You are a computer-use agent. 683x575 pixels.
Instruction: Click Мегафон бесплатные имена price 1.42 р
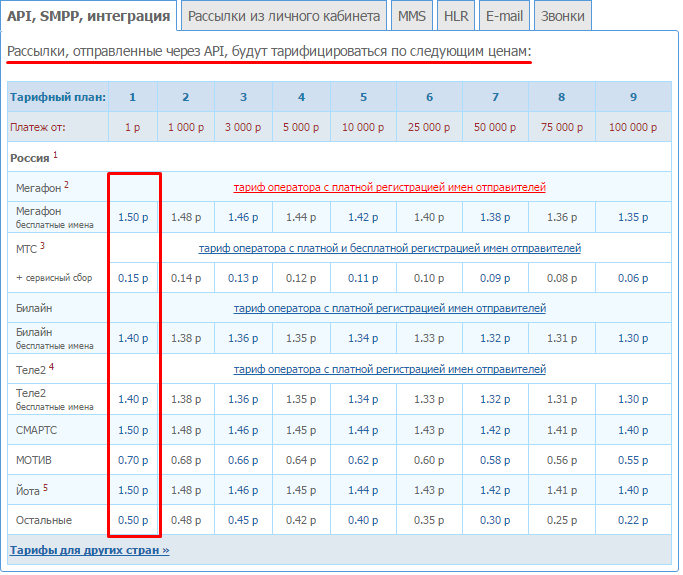(363, 217)
